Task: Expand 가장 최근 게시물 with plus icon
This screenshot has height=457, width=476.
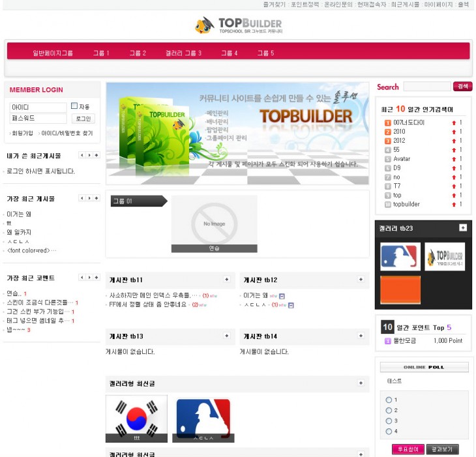Action: (x=97, y=198)
